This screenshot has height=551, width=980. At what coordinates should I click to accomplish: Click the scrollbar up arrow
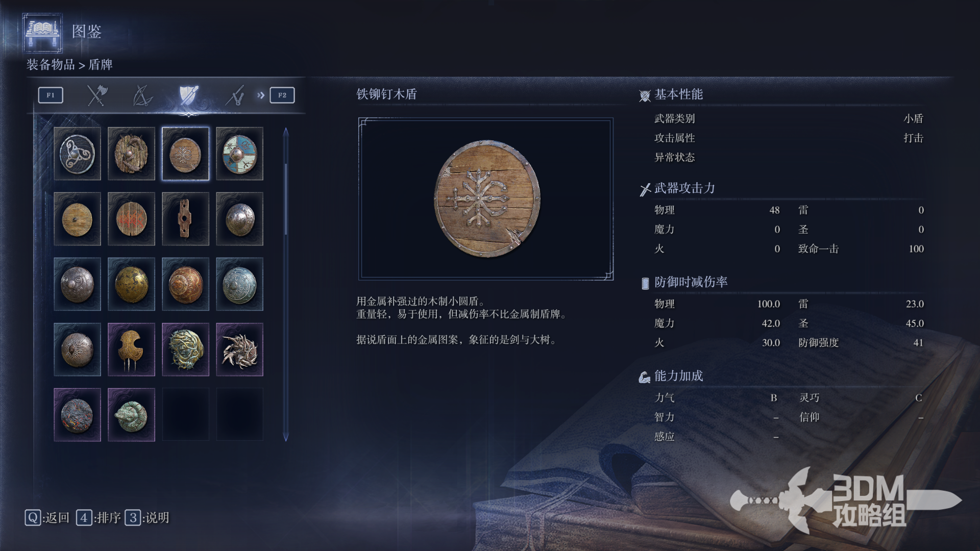[x=286, y=132]
